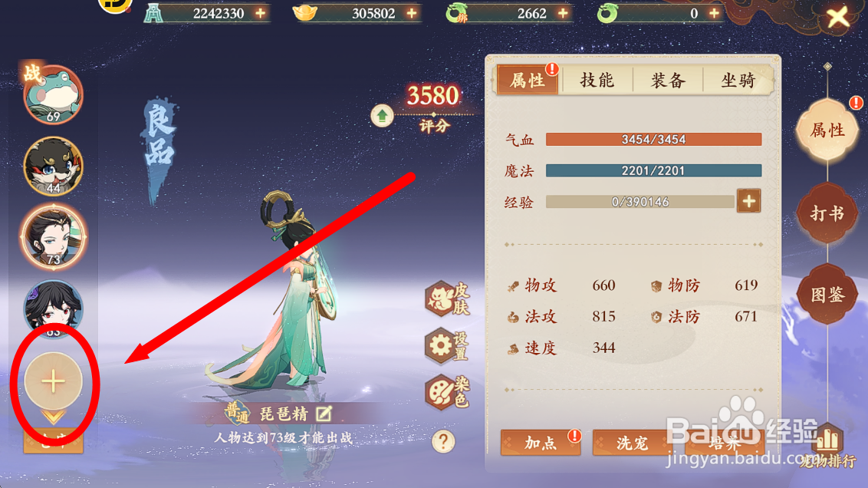Screen dimensions: 868x488
Task: Open the 打书 side menu
Action: tap(827, 213)
